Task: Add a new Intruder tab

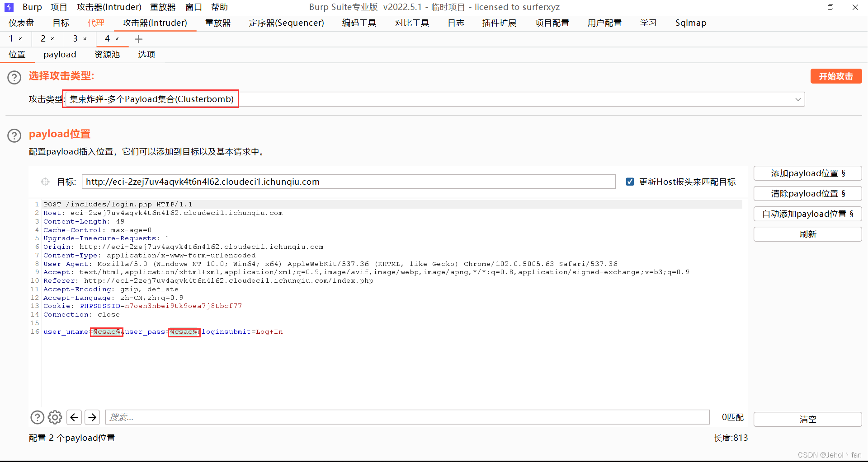Action: (x=139, y=39)
